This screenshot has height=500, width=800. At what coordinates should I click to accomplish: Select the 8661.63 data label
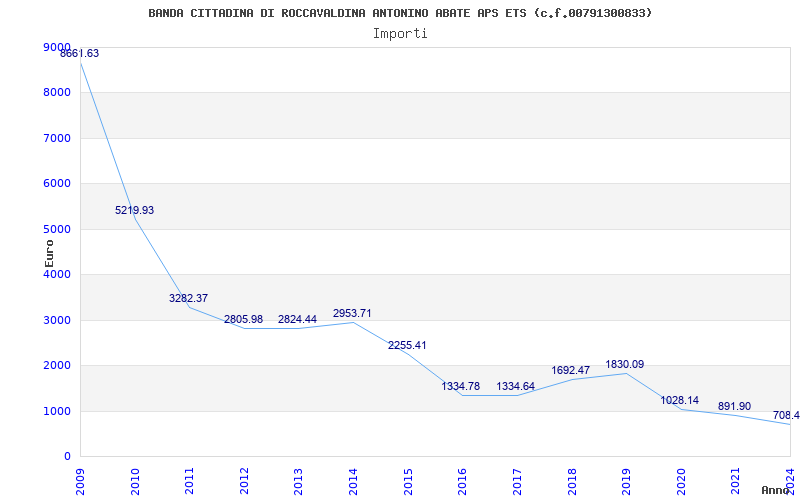pos(80,54)
